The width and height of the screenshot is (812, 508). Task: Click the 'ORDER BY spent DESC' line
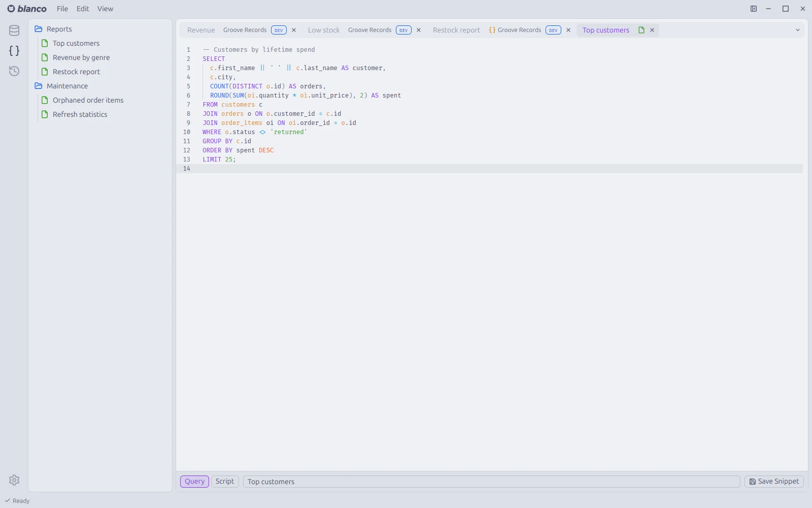[x=238, y=150]
